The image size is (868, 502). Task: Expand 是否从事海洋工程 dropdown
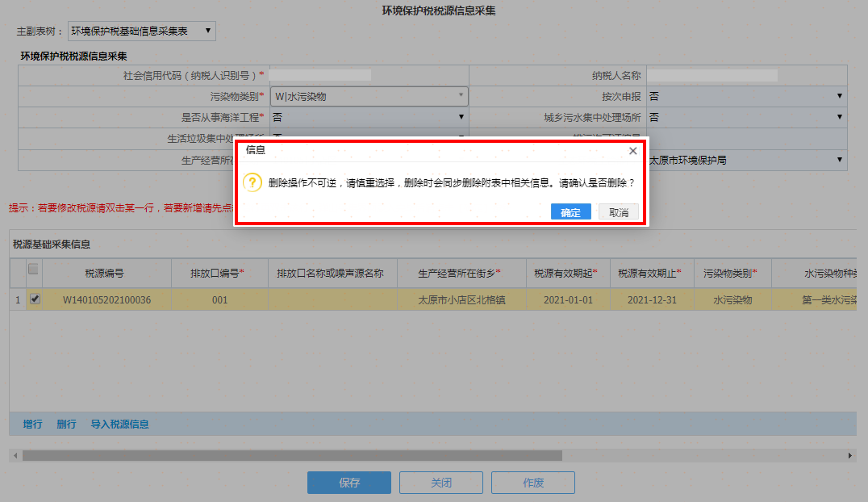[369, 118]
